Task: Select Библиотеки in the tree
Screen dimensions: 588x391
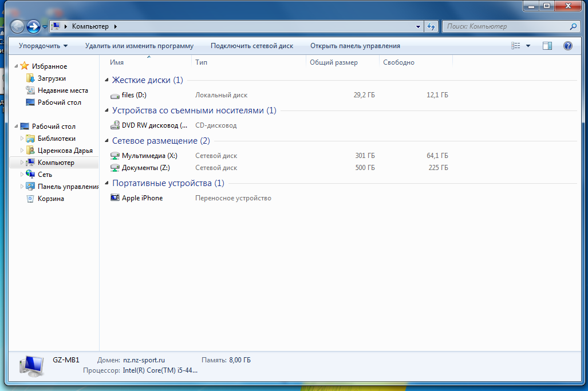Action: tap(56, 139)
